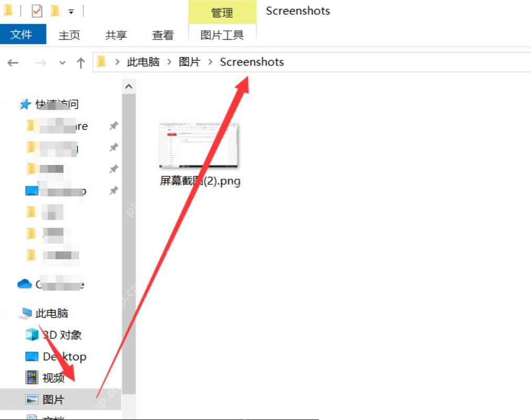Open the 屏幕截图(2).png thumbnail

(199, 146)
